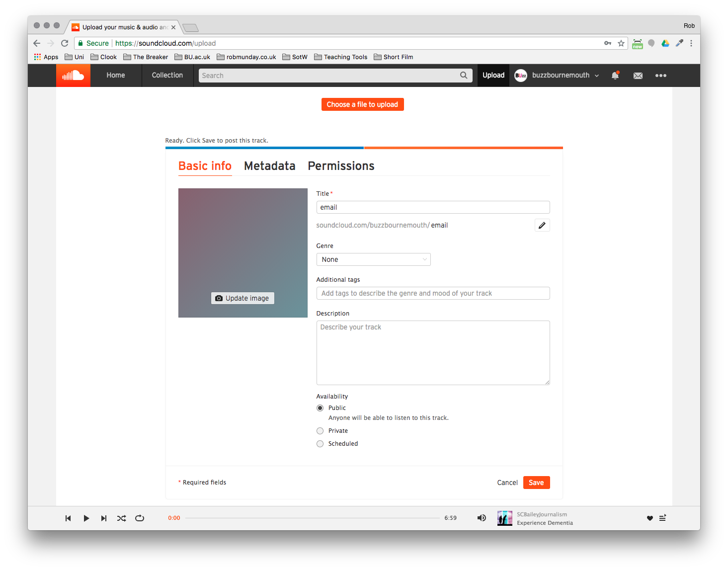The width and height of the screenshot is (728, 570).
Task: Open the notifications bell
Action: (x=615, y=76)
